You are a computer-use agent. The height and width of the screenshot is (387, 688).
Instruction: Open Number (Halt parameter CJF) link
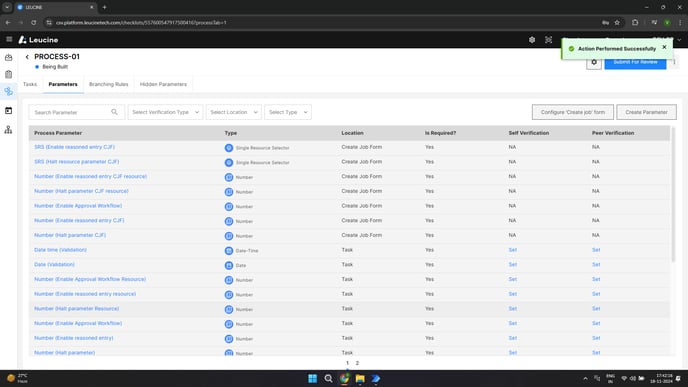click(70, 235)
